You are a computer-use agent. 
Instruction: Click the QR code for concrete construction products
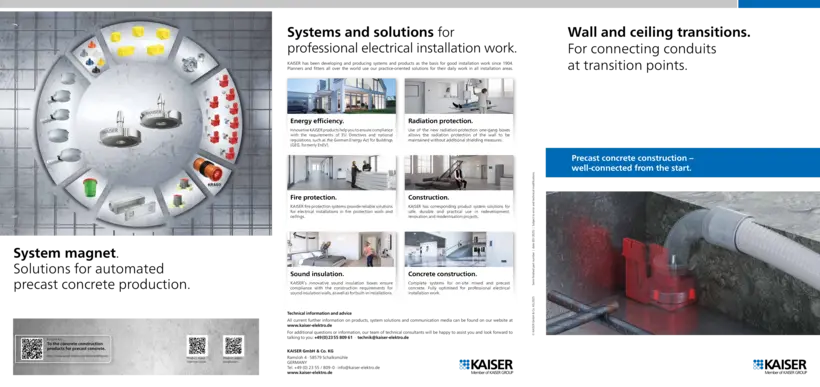click(32, 348)
